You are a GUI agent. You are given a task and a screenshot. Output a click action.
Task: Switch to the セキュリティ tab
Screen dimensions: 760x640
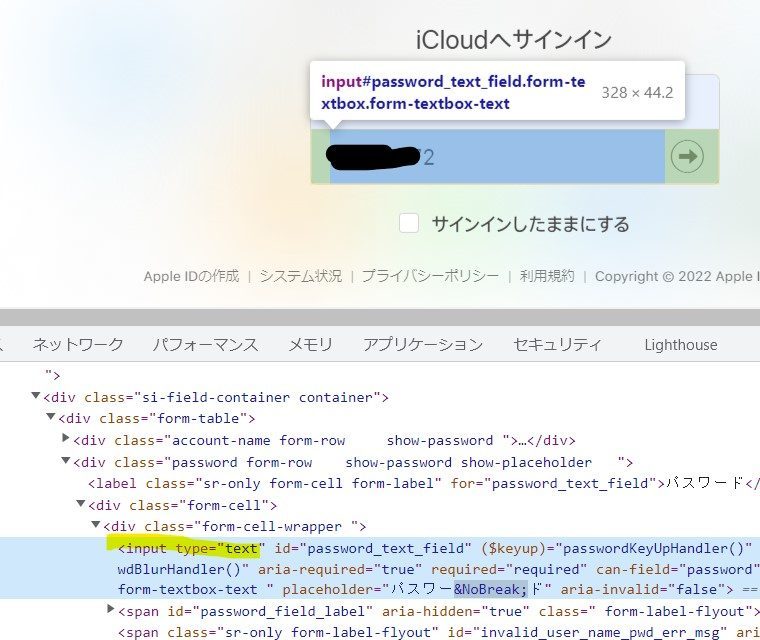pyautogui.click(x=557, y=345)
